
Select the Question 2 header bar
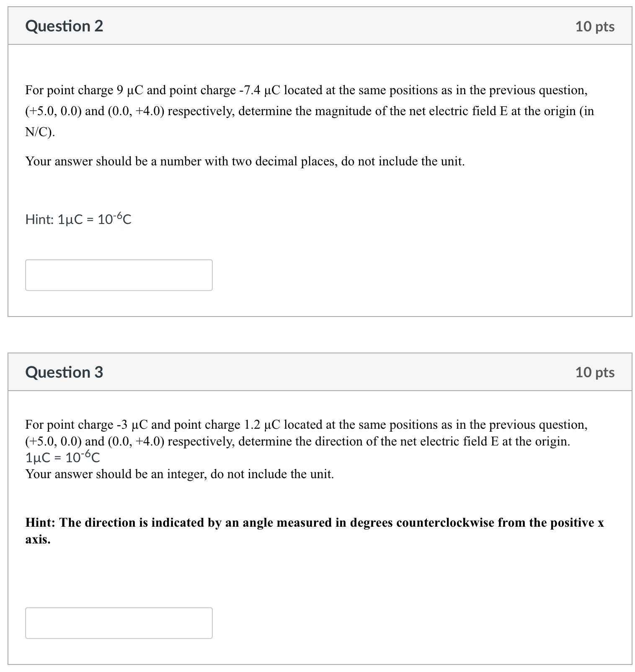tap(317, 26)
